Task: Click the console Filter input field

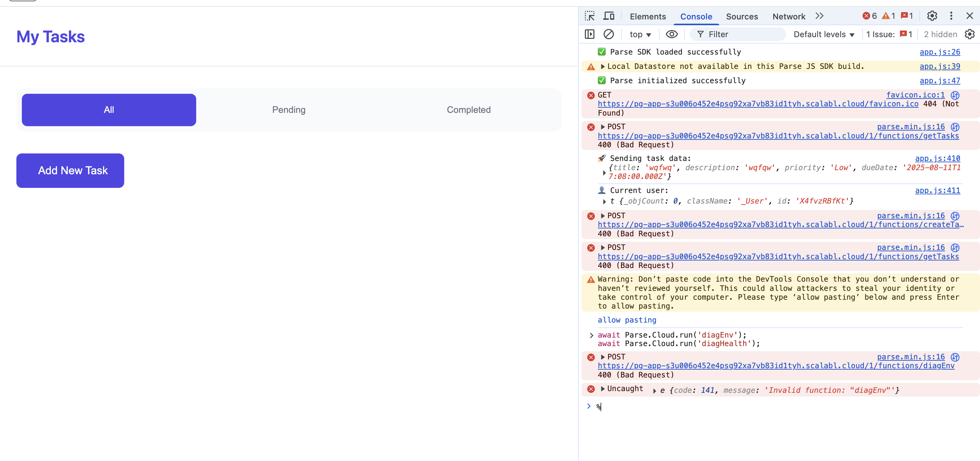Action: (738, 34)
